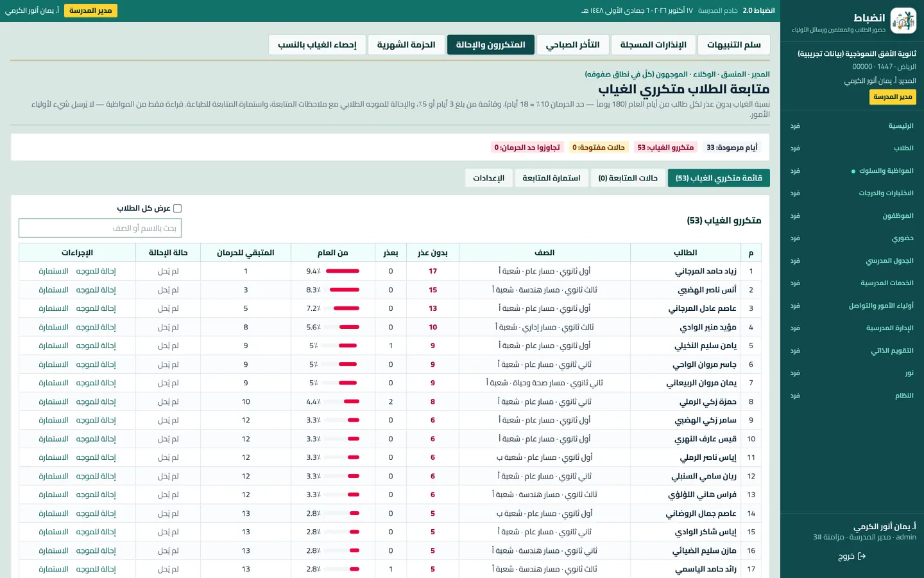Viewport: 924px width, 578px height.
Task: Select the قائمة متكرري الغياب (53) sub-tab
Action: click(719, 178)
